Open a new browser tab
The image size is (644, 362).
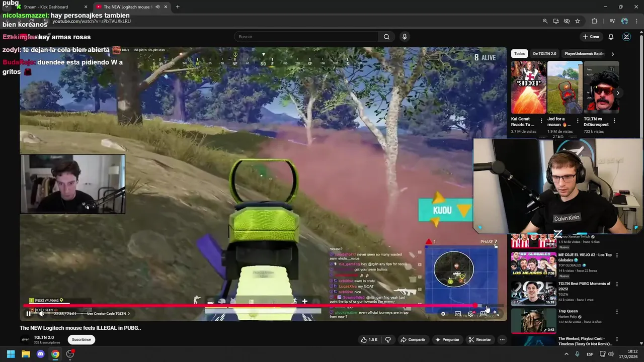click(178, 7)
